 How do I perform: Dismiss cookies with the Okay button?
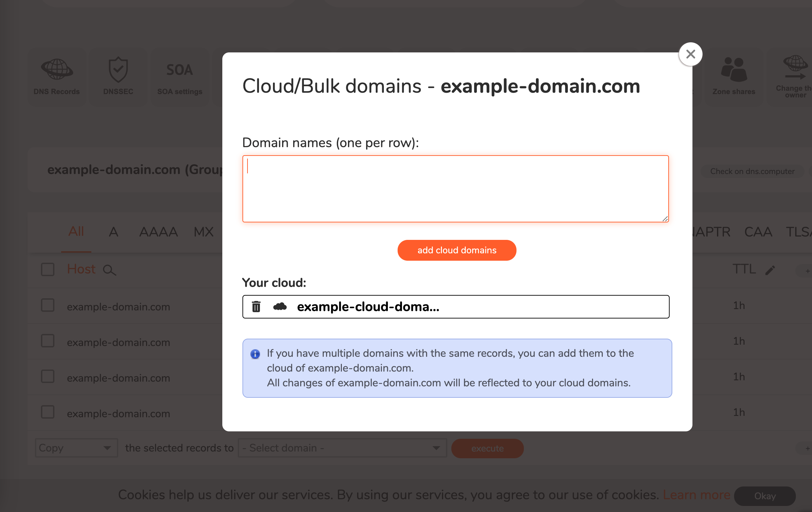click(x=765, y=496)
